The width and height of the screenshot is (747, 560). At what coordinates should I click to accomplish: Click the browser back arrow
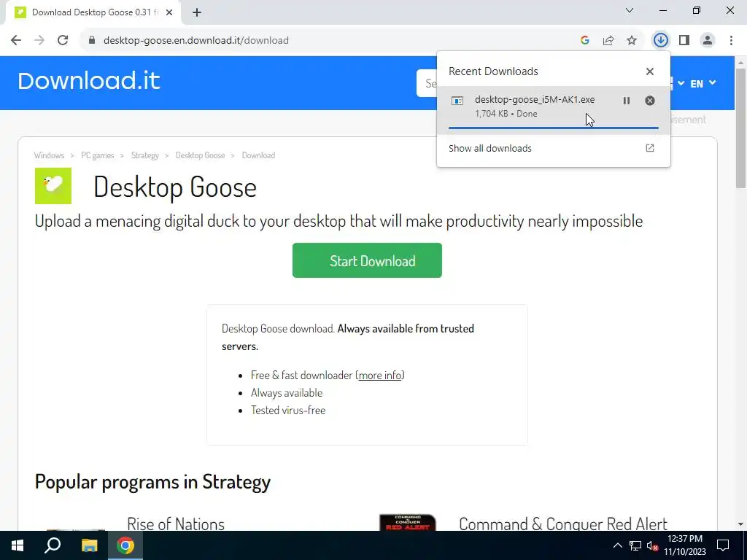[x=16, y=41]
